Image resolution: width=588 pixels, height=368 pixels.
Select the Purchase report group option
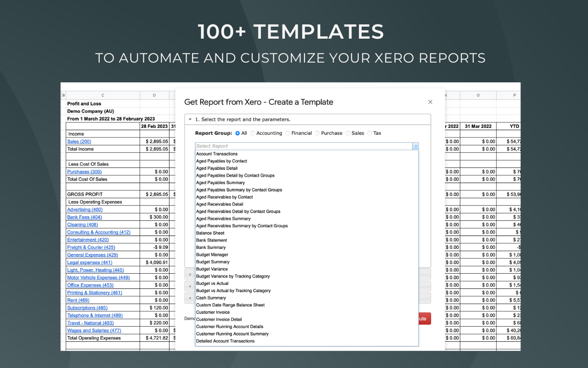(x=317, y=133)
